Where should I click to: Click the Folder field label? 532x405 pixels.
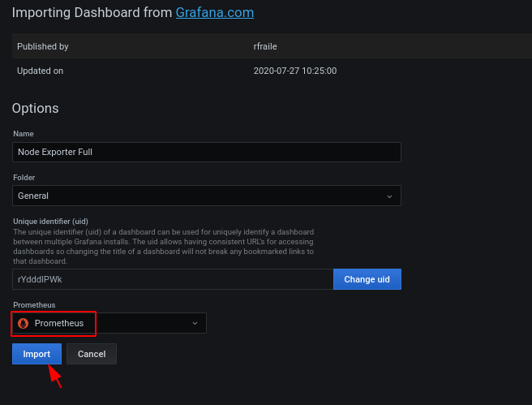point(24,178)
